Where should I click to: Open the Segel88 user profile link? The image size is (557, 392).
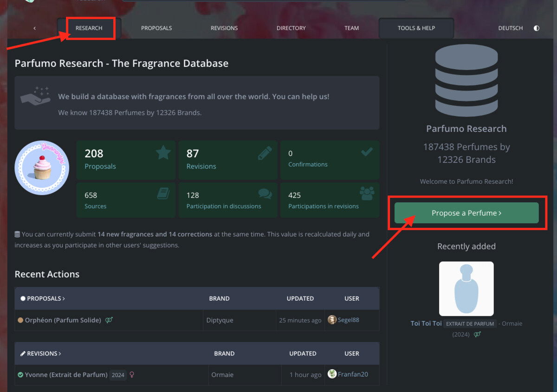click(349, 320)
